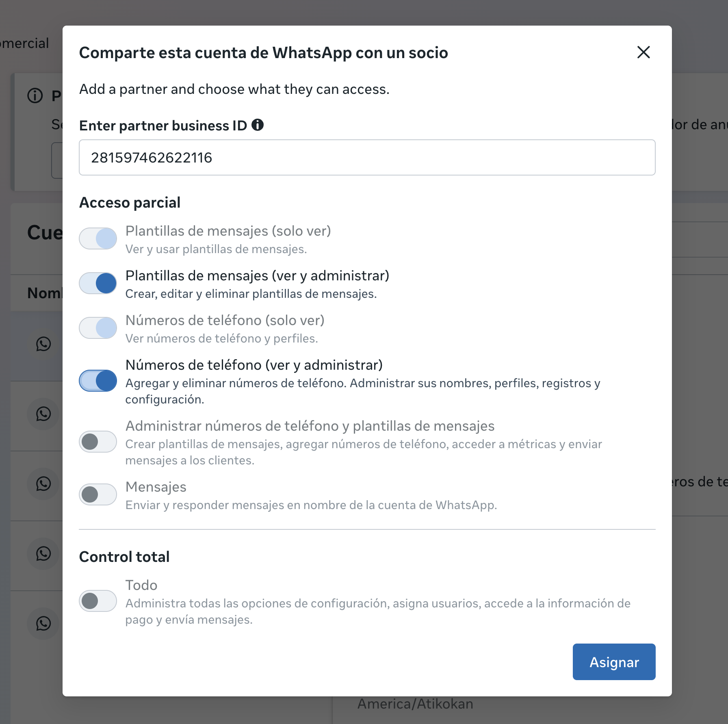Turn on the Todo full control toggle
The image size is (728, 724).
(x=98, y=601)
